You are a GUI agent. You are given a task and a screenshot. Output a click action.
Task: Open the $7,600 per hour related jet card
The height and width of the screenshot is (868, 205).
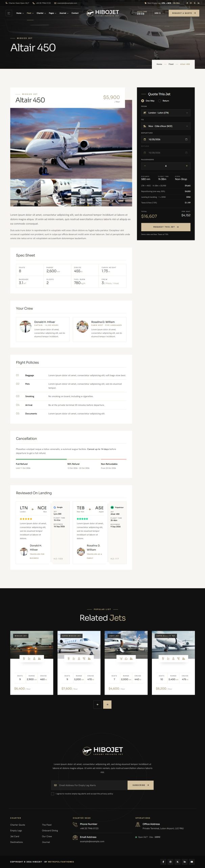[x=79, y=663]
